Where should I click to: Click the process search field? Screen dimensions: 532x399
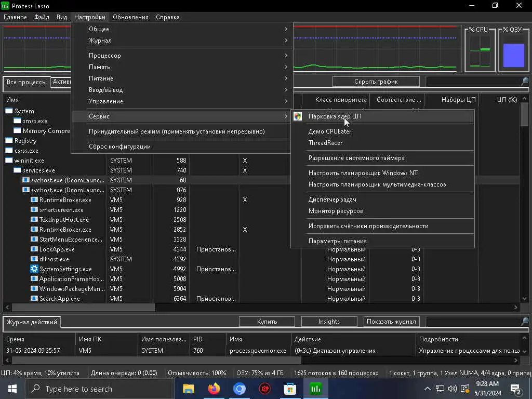473,82
